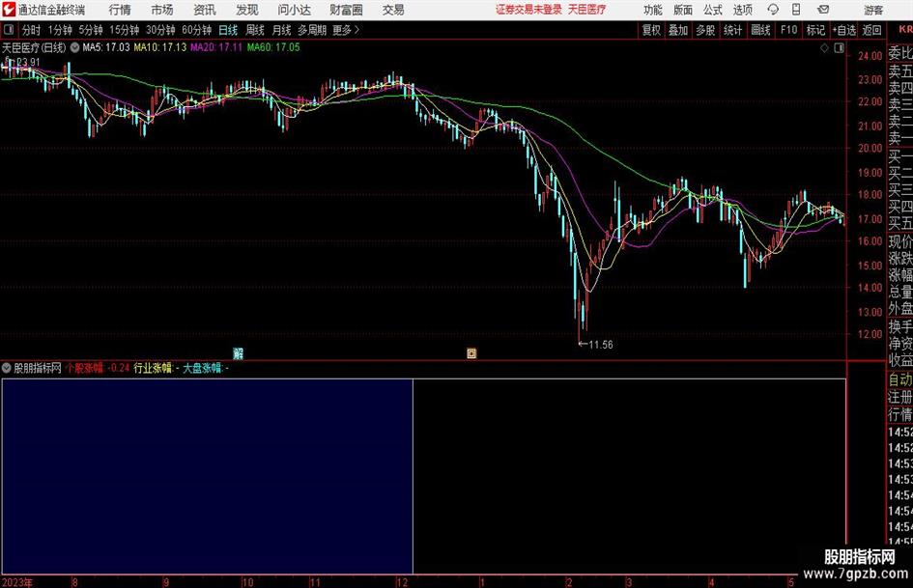Open the 资讯 menu

coord(205,10)
